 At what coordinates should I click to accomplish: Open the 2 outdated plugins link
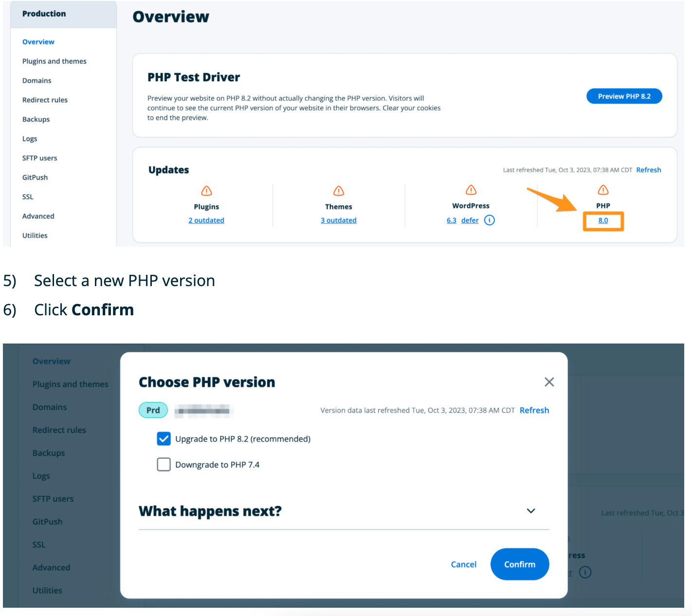click(x=206, y=220)
